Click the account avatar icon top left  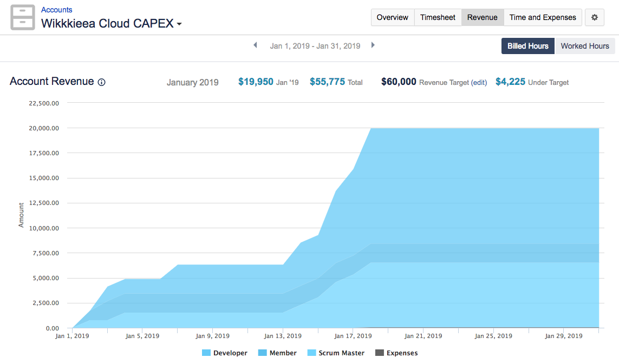(x=22, y=17)
